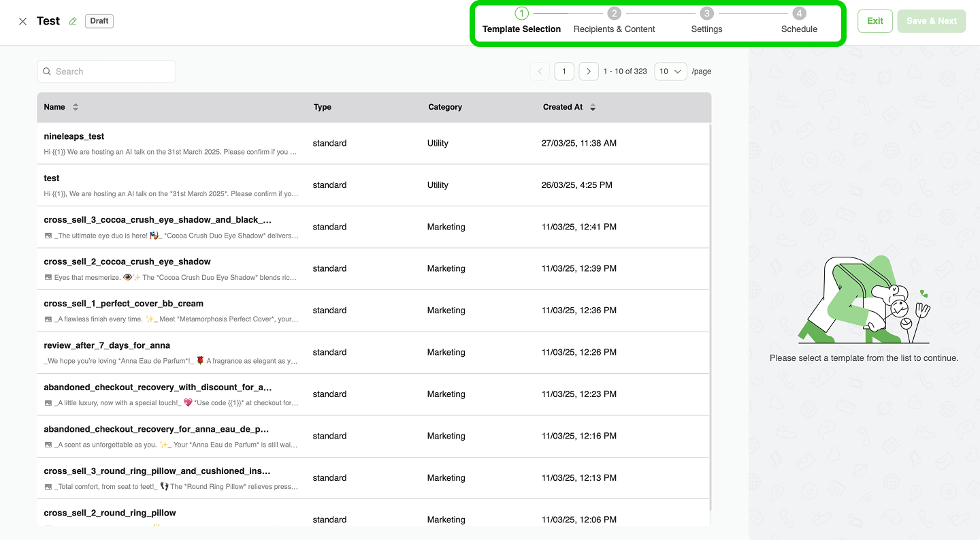The image size is (980, 540).
Task: Click the Name column sort arrows
Action: pos(76,107)
